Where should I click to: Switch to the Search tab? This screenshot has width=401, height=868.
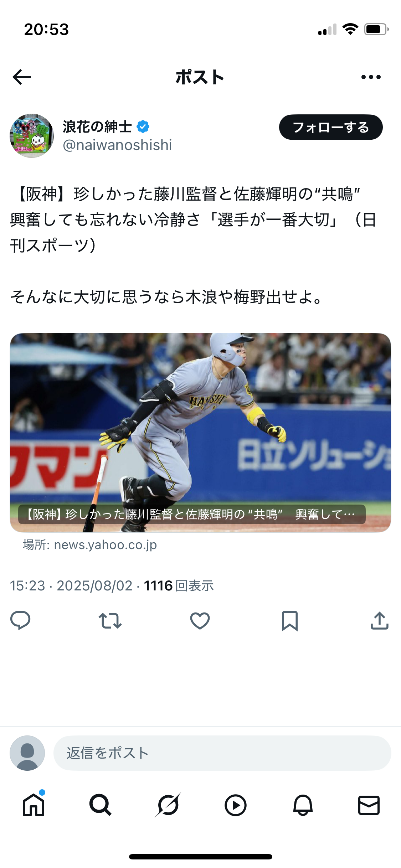100,805
